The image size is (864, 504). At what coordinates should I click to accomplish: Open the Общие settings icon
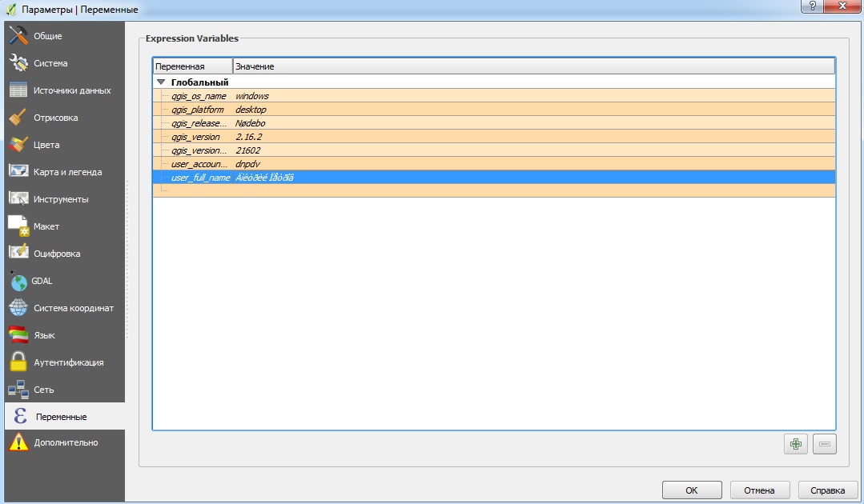coord(18,36)
